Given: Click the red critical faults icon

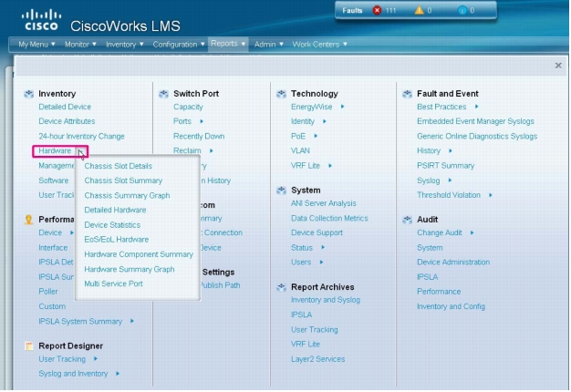Looking at the screenshot, I should (377, 10).
